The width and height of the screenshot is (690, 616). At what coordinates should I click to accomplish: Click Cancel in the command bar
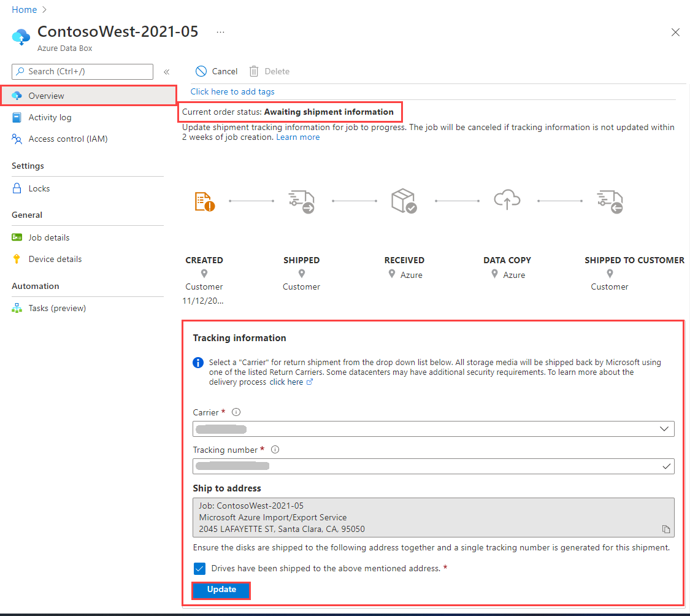(x=217, y=71)
